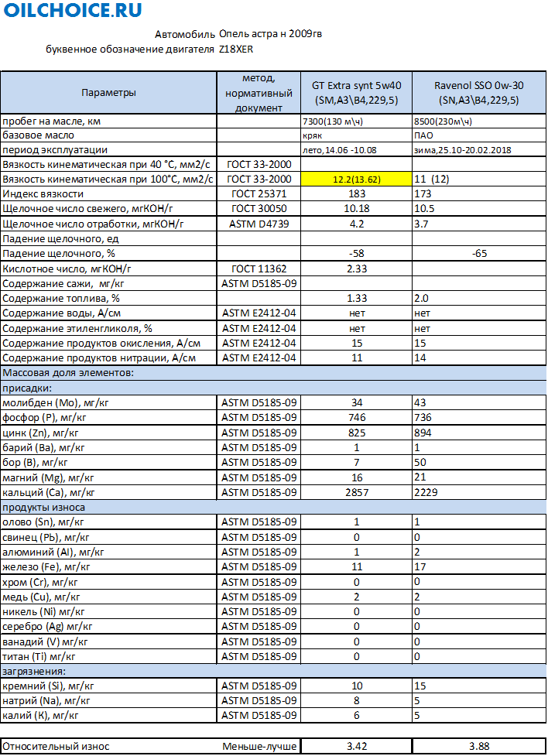The image size is (548, 756).
Task: Select relative wear value 3.42
Action: (x=357, y=747)
